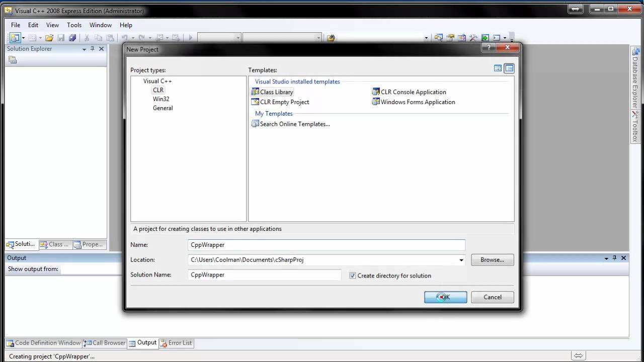Click the Open File toolbar icon

pos(49,38)
